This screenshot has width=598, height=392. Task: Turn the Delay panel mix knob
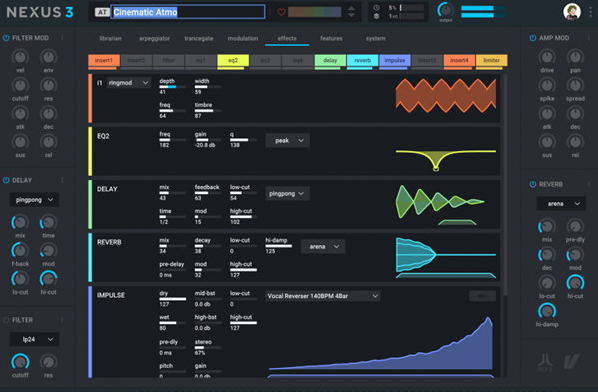click(x=20, y=222)
